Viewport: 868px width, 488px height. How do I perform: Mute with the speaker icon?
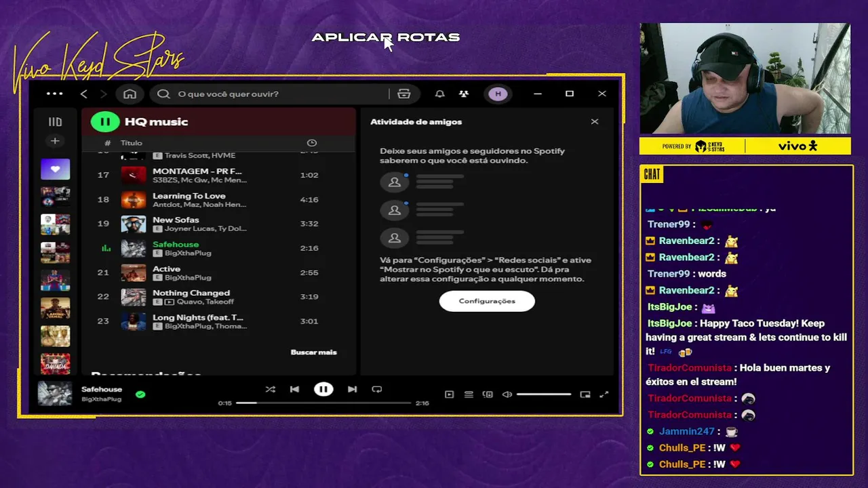click(x=507, y=394)
